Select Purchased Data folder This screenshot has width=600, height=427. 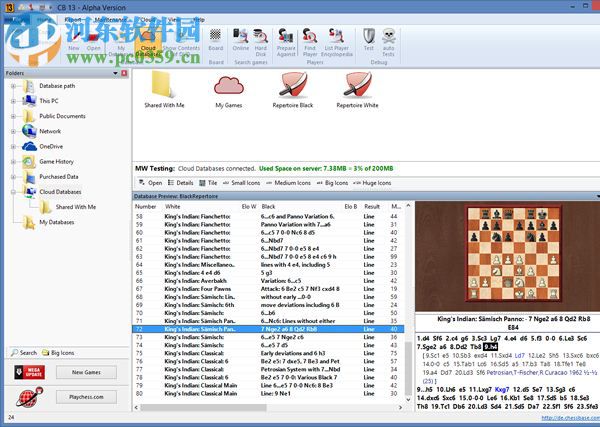[x=59, y=177]
